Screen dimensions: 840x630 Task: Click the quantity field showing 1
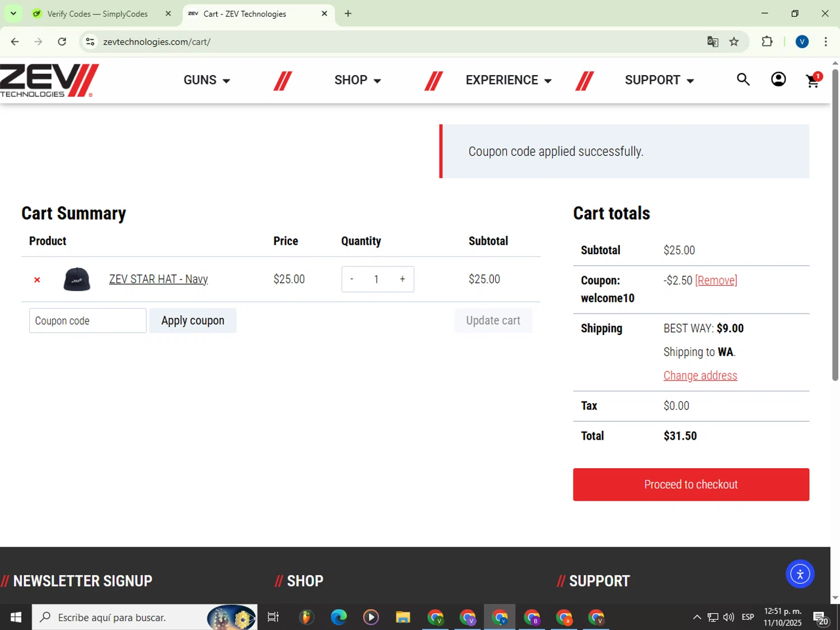click(x=376, y=279)
